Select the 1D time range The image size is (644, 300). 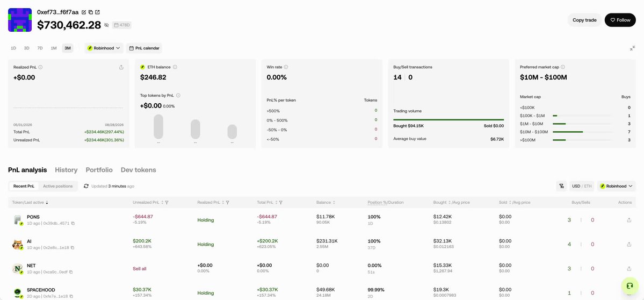pos(13,48)
